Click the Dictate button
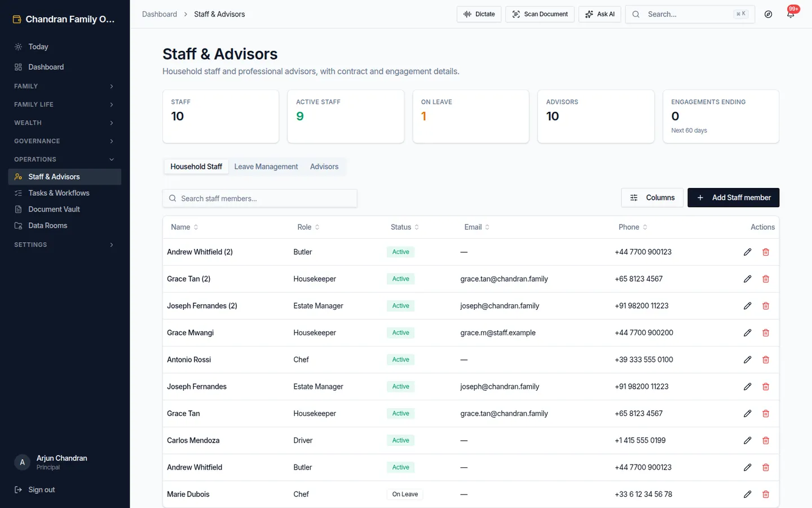Image resolution: width=812 pixels, height=508 pixels. coord(479,14)
